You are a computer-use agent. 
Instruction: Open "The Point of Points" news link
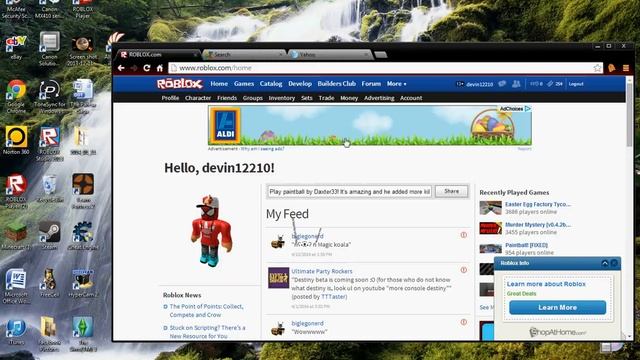pos(206,311)
